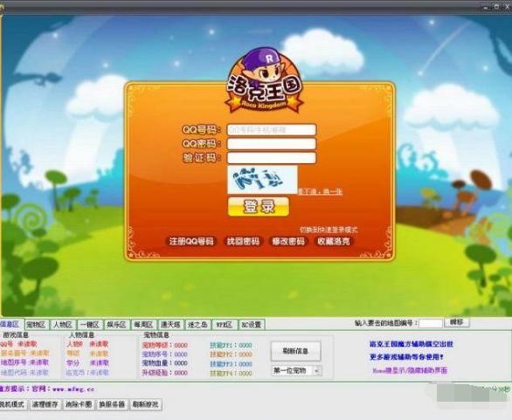Click the 刷新游戏 refresh game button
Screen dimensions: 512x420
146,404
